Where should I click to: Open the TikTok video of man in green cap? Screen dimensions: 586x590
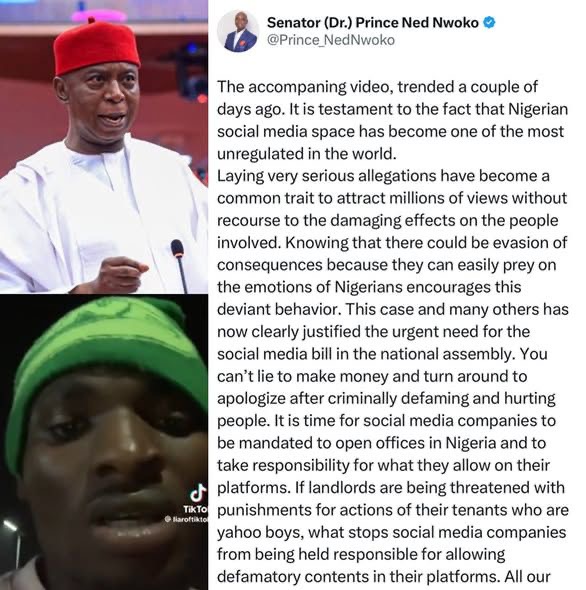click(x=104, y=442)
